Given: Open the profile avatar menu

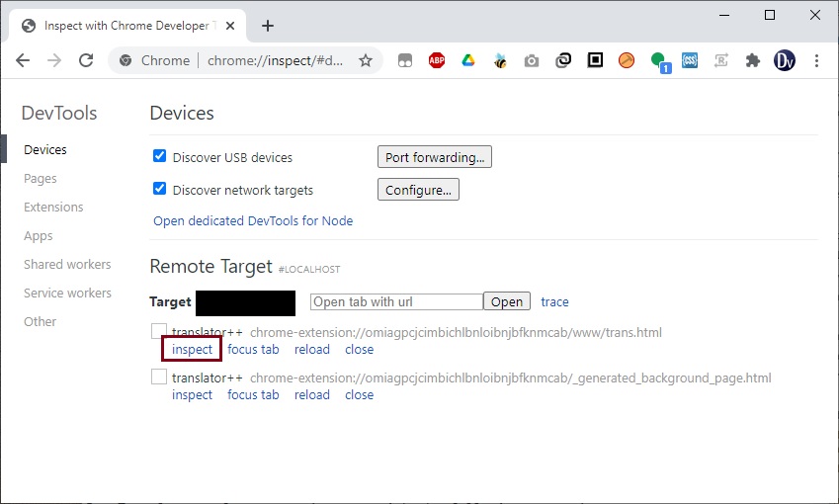Looking at the screenshot, I should coord(785,60).
